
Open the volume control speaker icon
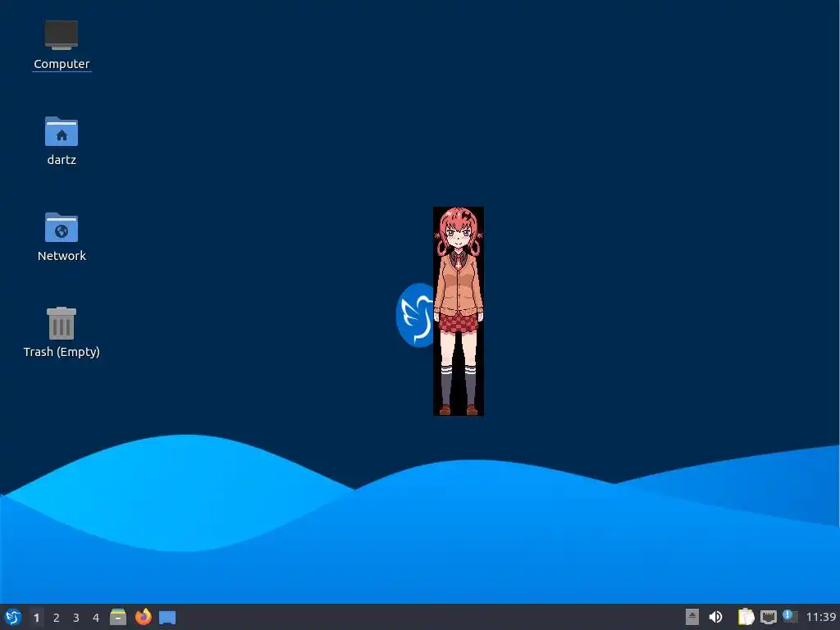pyautogui.click(x=715, y=617)
